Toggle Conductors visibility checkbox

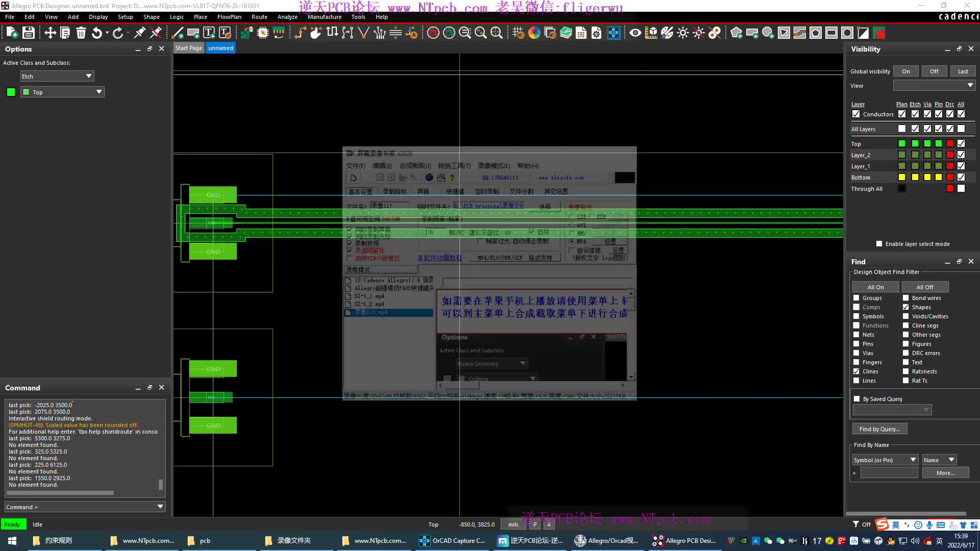pos(856,114)
